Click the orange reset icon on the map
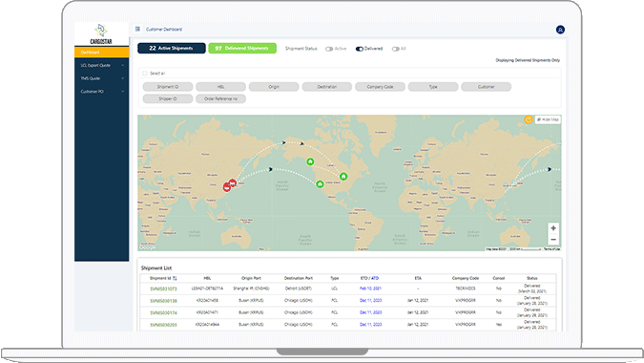This screenshot has width=644, height=363. point(529,119)
